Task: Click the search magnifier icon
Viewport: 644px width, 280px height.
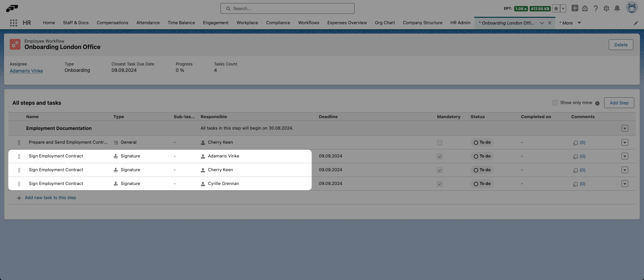Action: [228, 8]
